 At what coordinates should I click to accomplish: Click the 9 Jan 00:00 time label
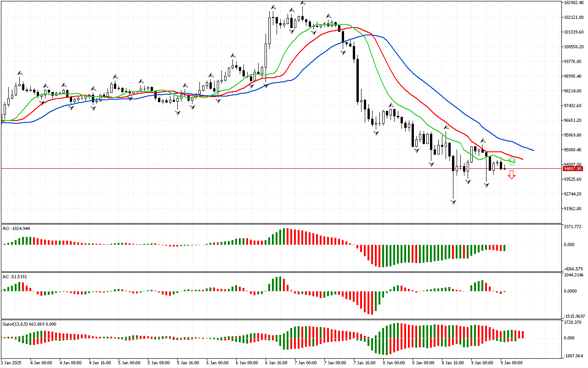tap(481, 362)
